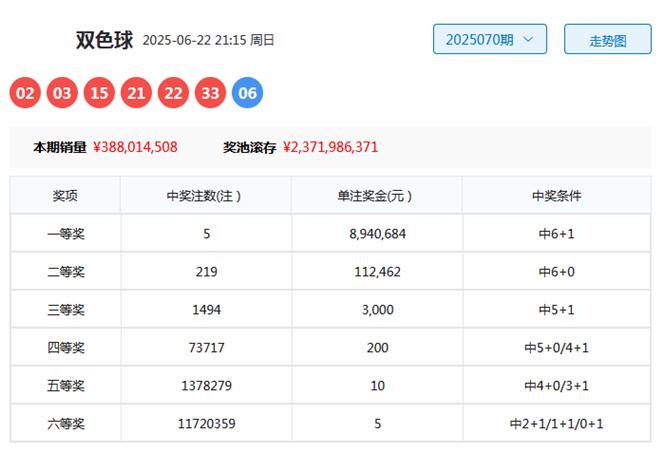Click second prize winner count 219
Image resolution: width=662 pixels, height=452 pixels.
[206, 271]
